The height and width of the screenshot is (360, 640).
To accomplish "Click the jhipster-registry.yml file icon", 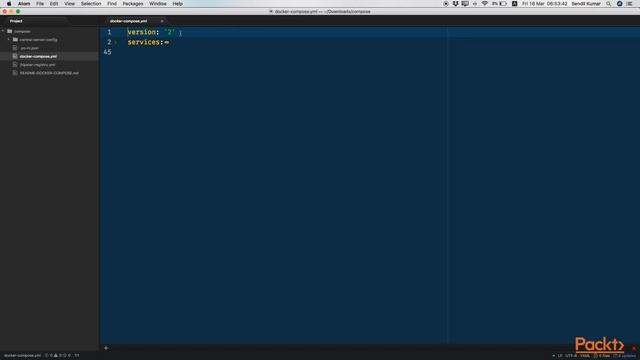I will tap(15, 64).
